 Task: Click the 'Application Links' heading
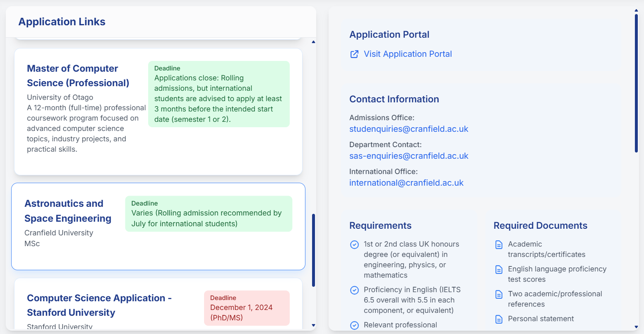[62, 22]
